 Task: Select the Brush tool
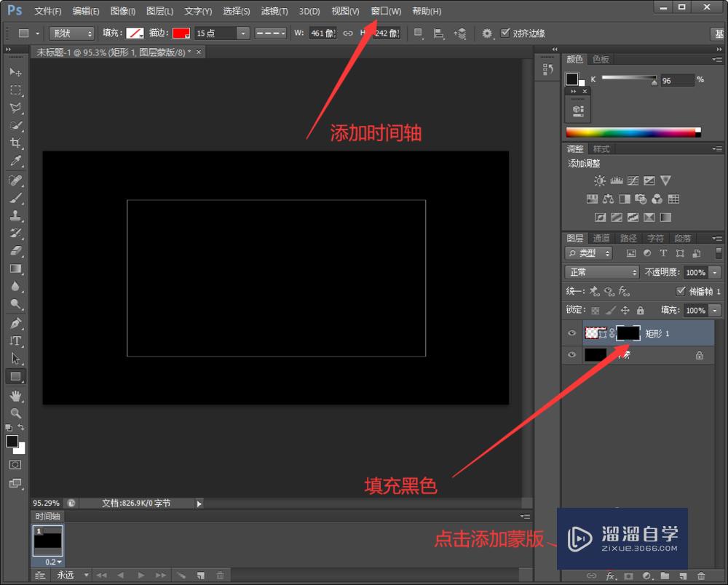(15, 198)
